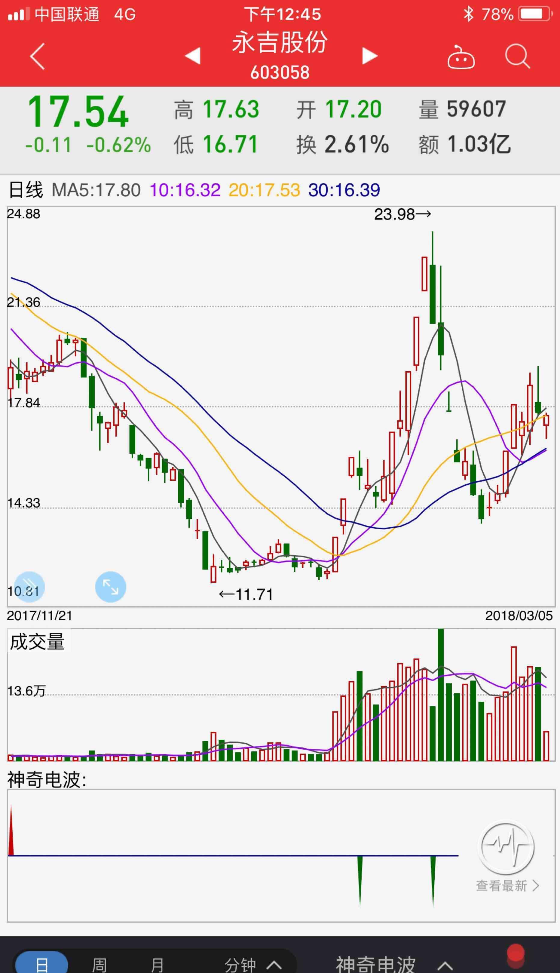Viewport: 560px width, 973px height.
Task: Tap the 成交量 volume panel label
Action: pyautogui.click(x=37, y=642)
